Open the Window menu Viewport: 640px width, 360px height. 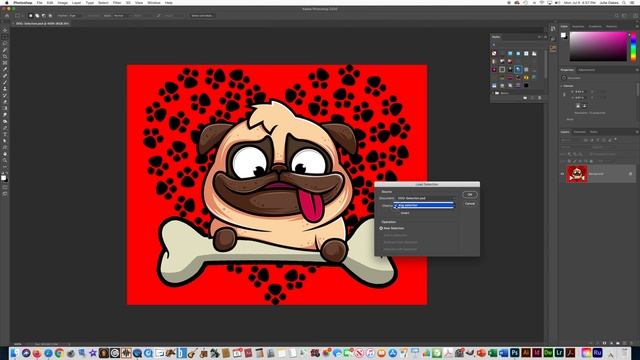[154, 2]
